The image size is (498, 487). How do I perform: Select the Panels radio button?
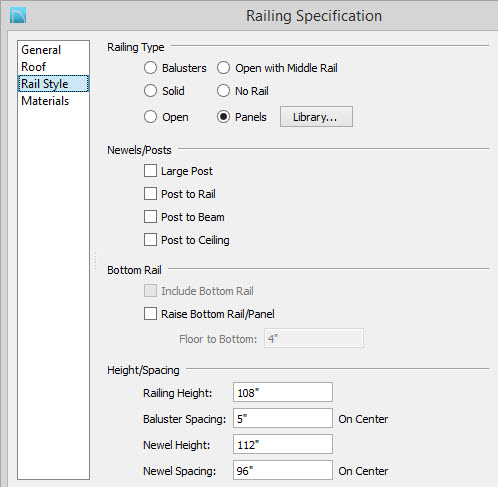click(223, 117)
